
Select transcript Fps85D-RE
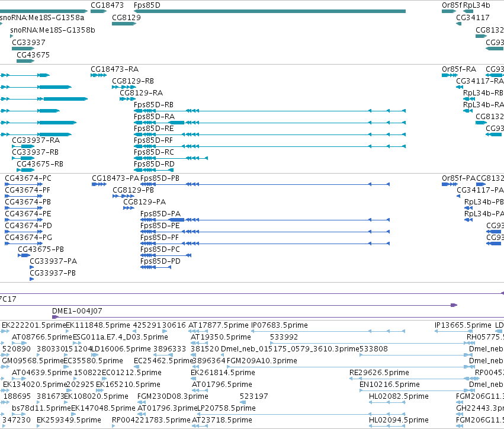[x=154, y=129]
